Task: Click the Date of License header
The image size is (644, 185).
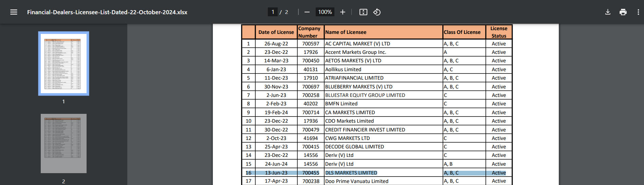Action: pyautogui.click(x=276, y=32)
